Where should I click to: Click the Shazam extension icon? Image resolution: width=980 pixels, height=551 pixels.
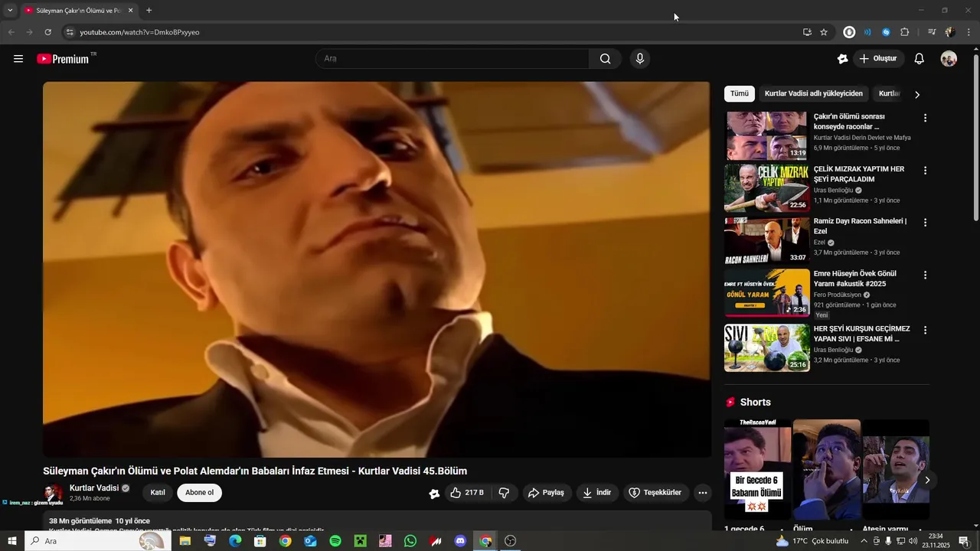(x=886, y=32)
